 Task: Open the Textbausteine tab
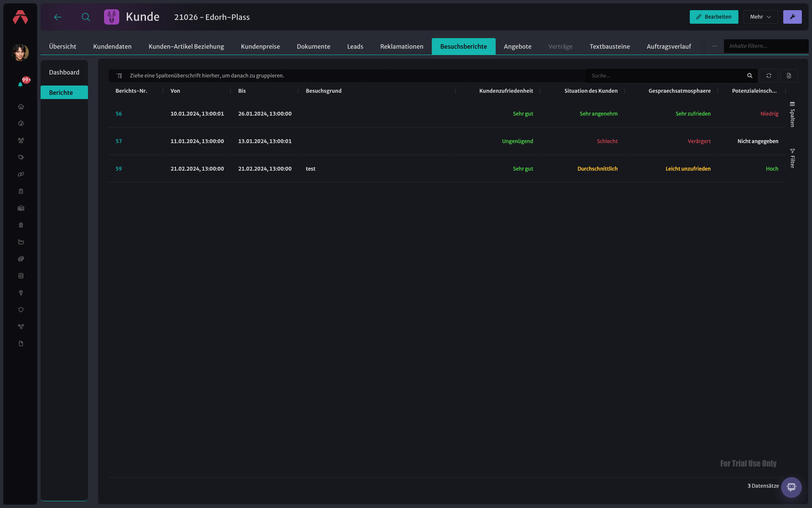610,47
